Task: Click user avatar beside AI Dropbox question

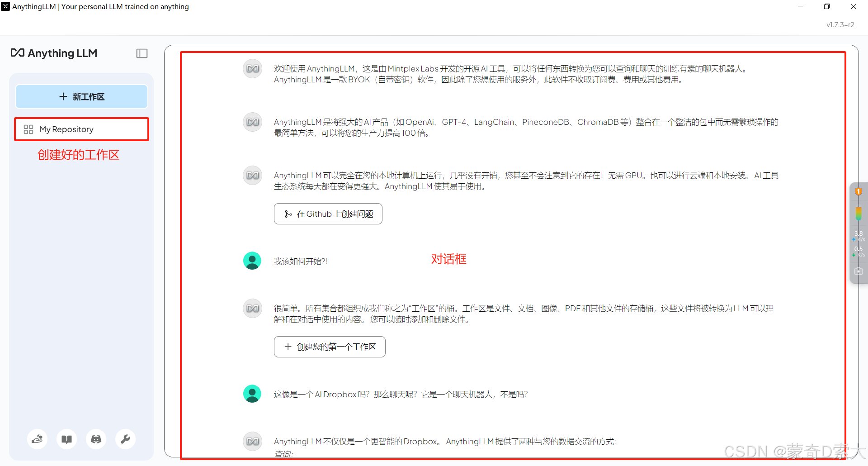Action: 252,394
